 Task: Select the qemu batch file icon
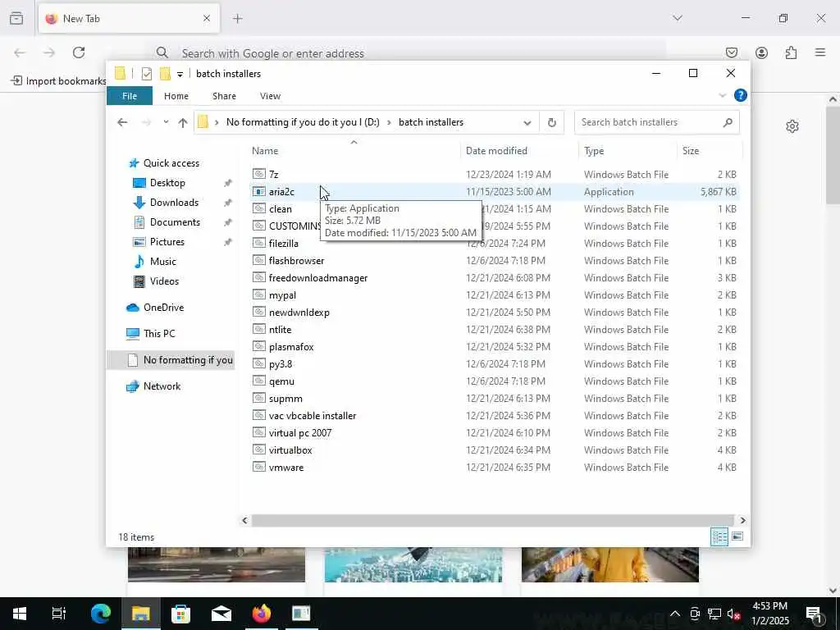click(258, 381)
